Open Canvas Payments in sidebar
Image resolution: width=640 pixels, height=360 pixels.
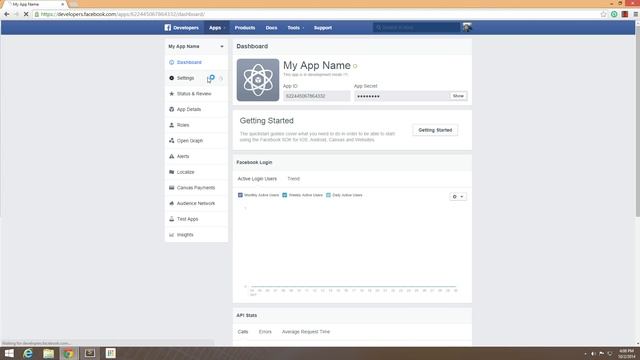[196, 188]
